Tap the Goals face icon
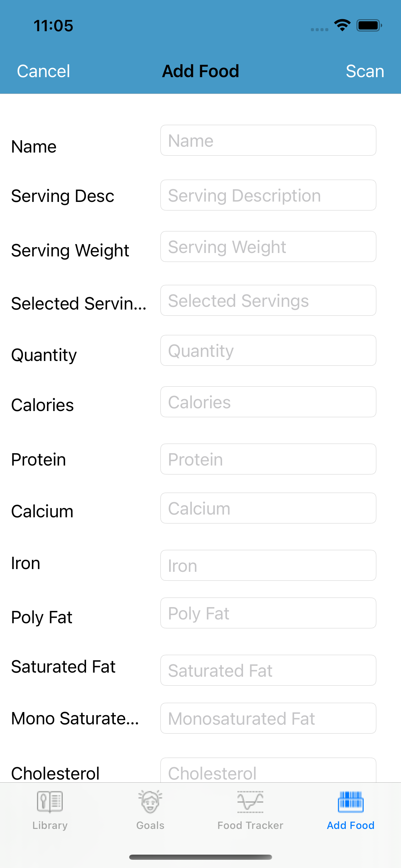The height and width of the screenshot is (868, 401). click(150, 801)
